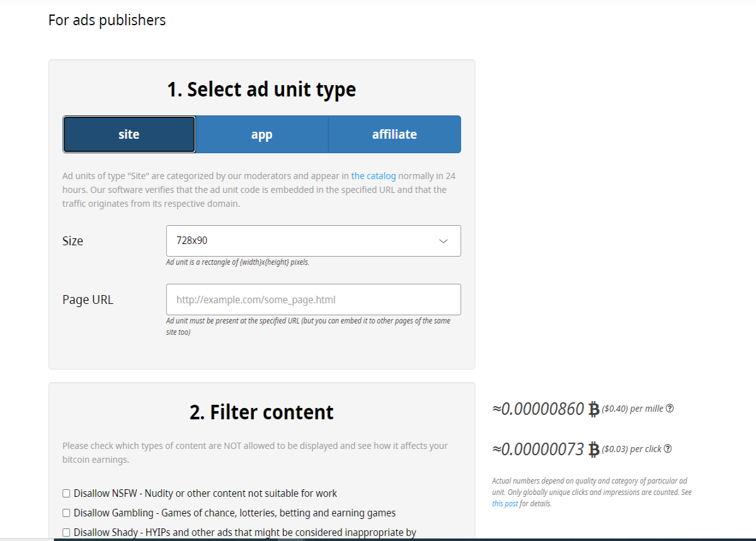Switch to the app ad unit type
Viewport: 756px width, 541px height.
pos(262,134)
